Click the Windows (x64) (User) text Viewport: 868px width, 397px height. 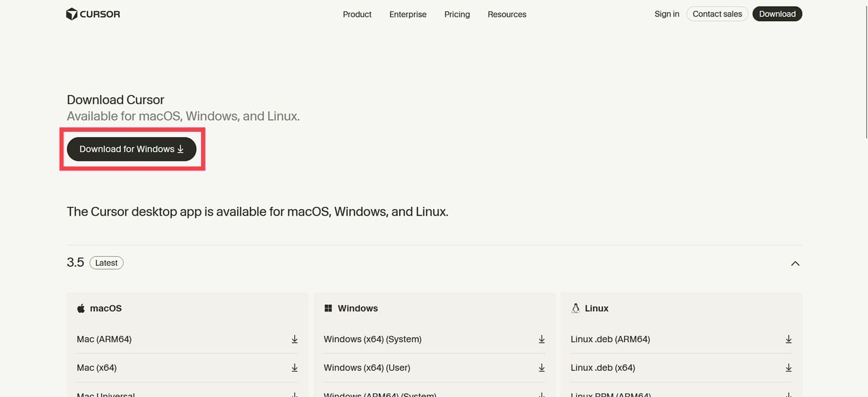[367, 368]
